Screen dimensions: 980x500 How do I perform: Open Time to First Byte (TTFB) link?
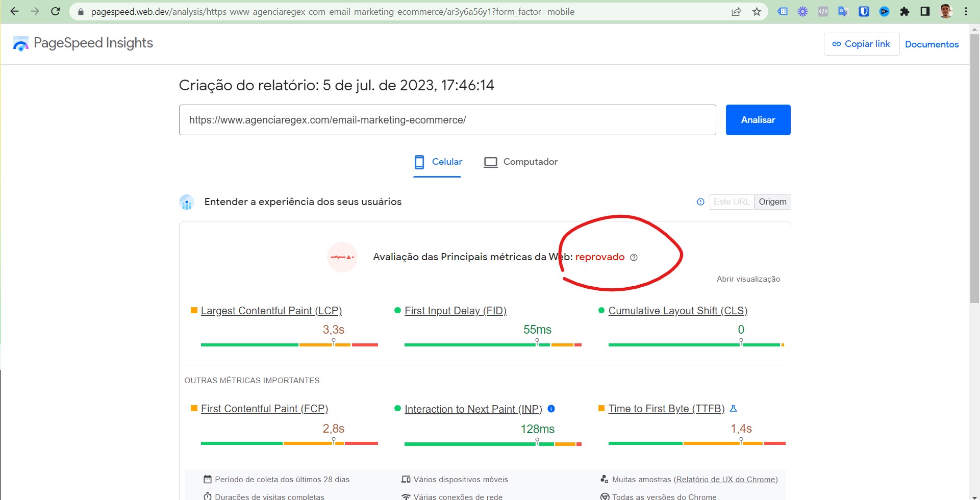(x=666, y=409)
